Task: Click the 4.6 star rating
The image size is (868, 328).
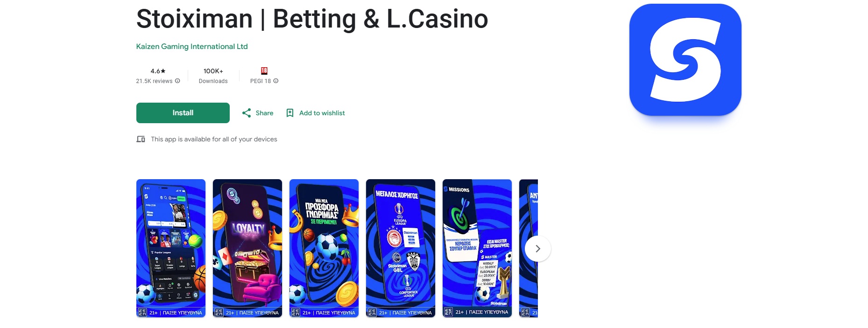Action: (x=158, y=71)
